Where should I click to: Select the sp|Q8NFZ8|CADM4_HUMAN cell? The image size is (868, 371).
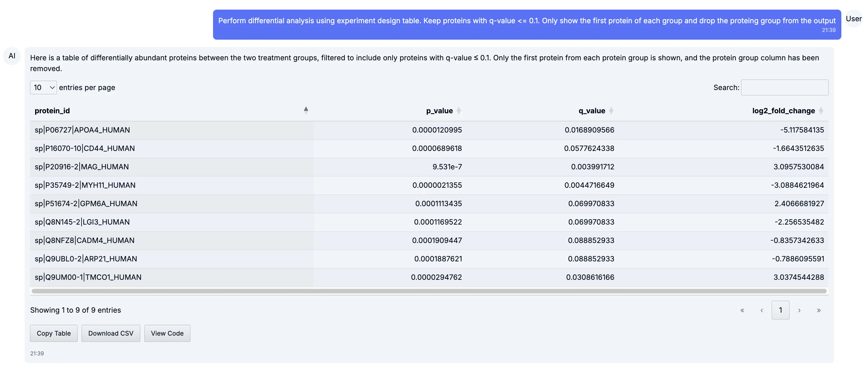click(172, 241)
